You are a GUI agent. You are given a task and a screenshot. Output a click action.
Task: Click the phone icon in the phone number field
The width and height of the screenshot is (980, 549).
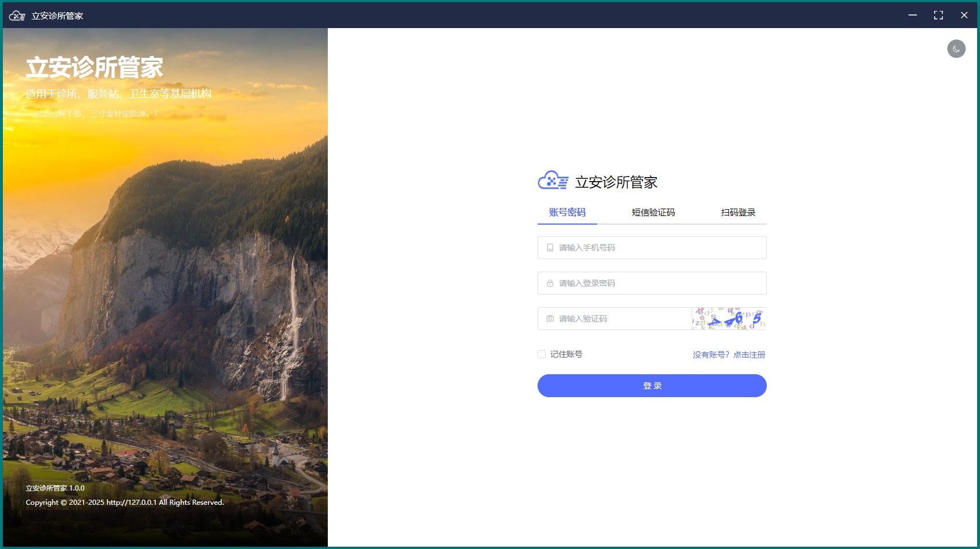point(550,248)
